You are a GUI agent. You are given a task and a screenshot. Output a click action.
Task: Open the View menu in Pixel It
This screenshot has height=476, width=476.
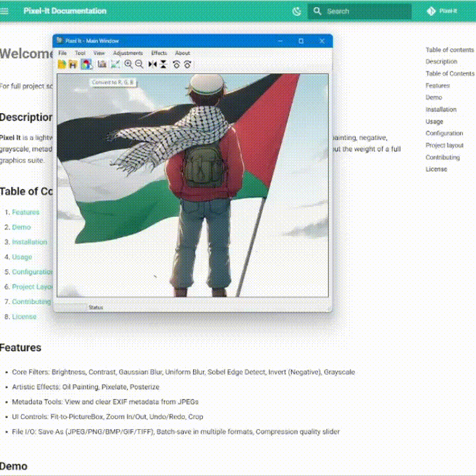pyautogui.click(x=99, y=53)
